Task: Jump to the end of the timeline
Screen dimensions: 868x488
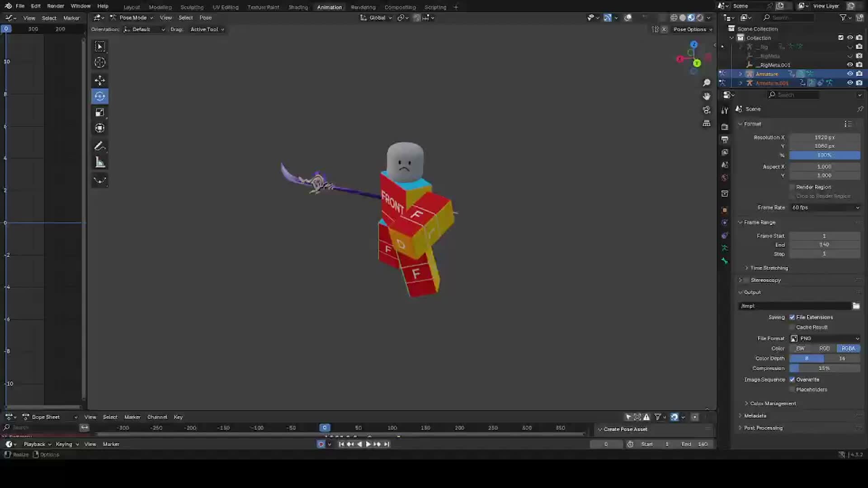Action: [387, 444]
